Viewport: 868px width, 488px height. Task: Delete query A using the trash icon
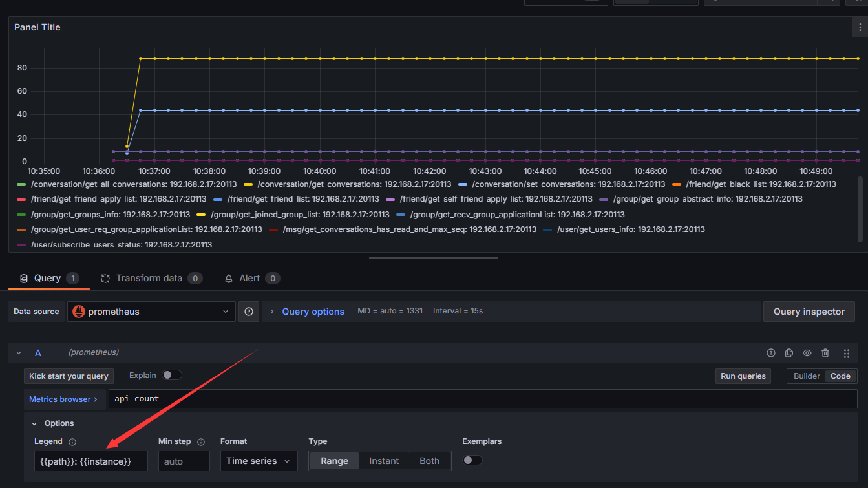pyautogui.click(x=825, y=353)
